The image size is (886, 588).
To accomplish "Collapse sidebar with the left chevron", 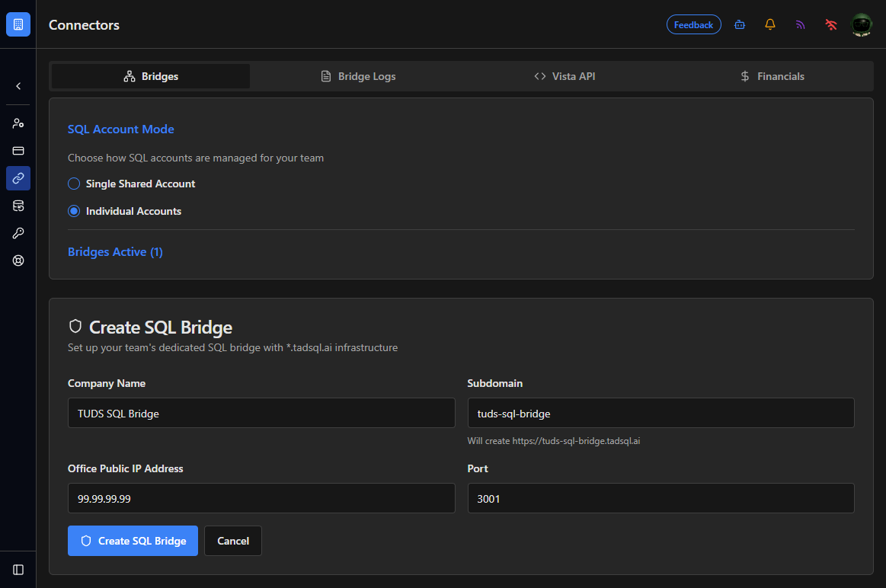I will click(x=18, y=86).
